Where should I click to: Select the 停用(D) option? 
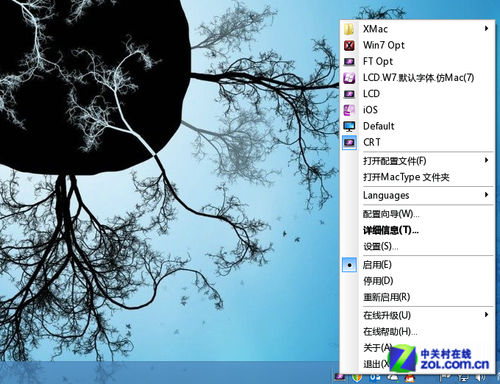point(417,281)
